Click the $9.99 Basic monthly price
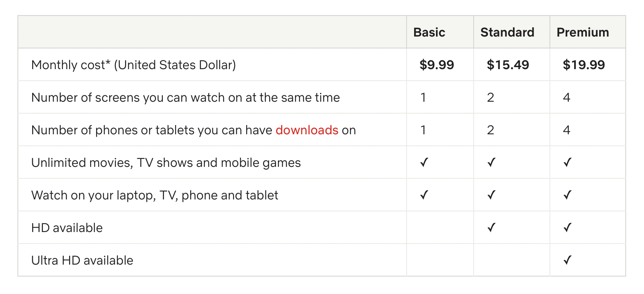This screenshot has height=294, width=644. [436, 65]
